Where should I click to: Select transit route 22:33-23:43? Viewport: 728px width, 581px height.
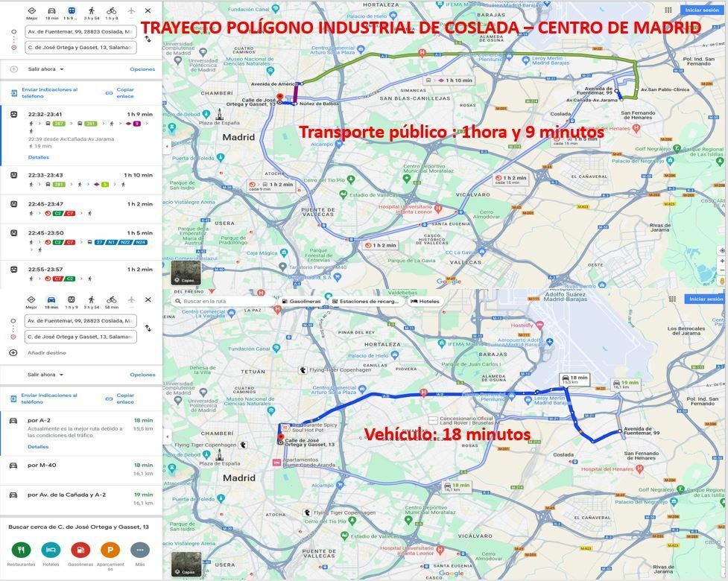coord(81,180)
